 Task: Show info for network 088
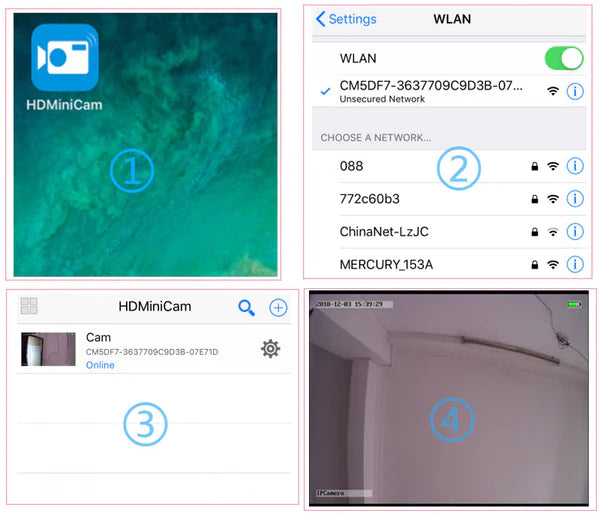(575, 167)
